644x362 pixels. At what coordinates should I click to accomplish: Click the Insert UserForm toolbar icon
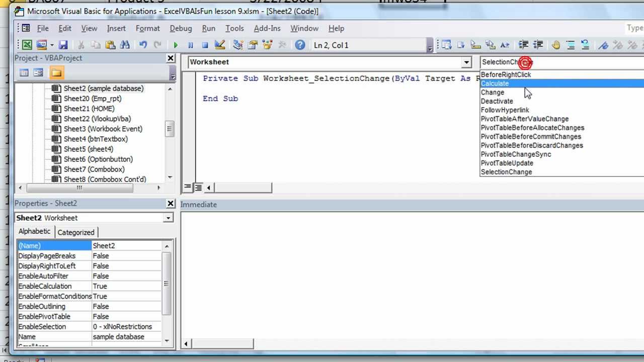pyautogui.click(x=42, y=45)
